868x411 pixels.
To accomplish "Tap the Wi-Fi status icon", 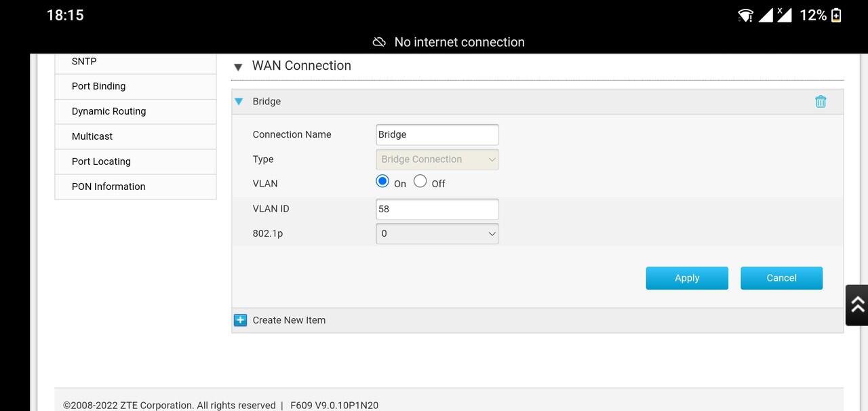I will [x=745, y=15].
